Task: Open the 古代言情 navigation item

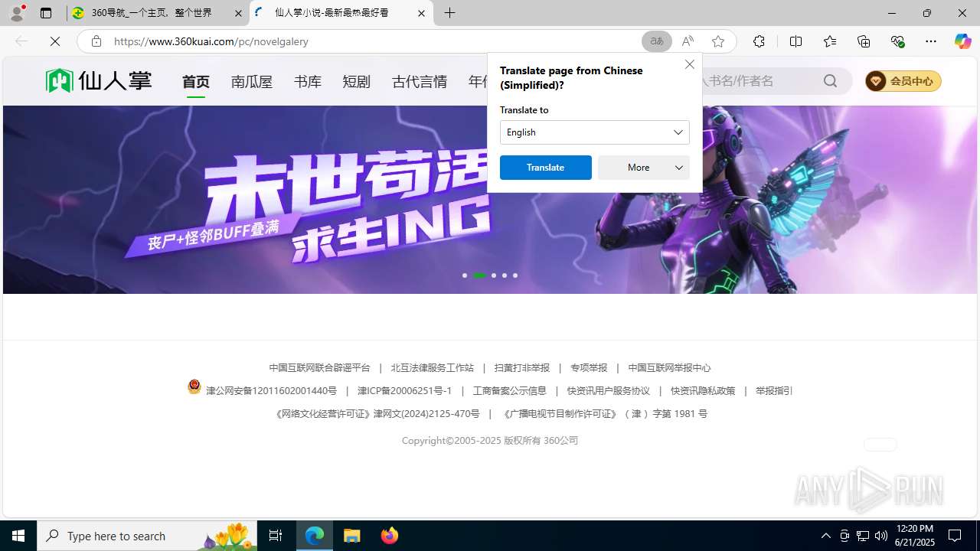Action: [x=419, y=81]
